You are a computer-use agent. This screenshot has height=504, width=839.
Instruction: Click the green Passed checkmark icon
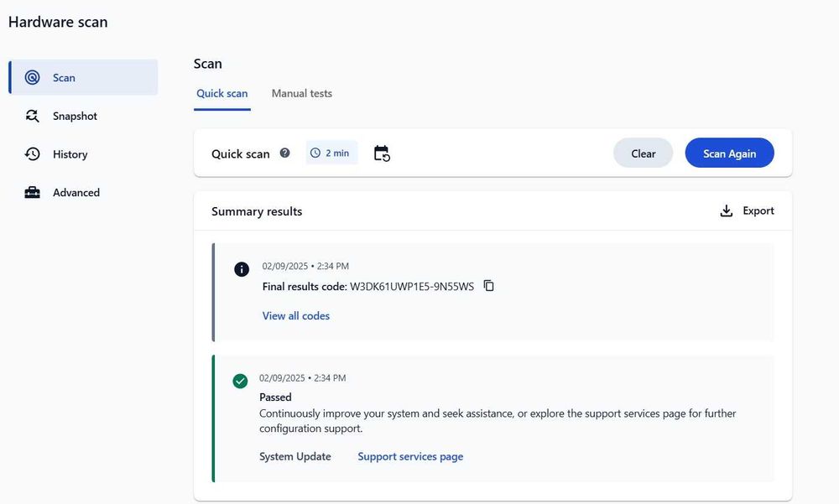[240, 382]
